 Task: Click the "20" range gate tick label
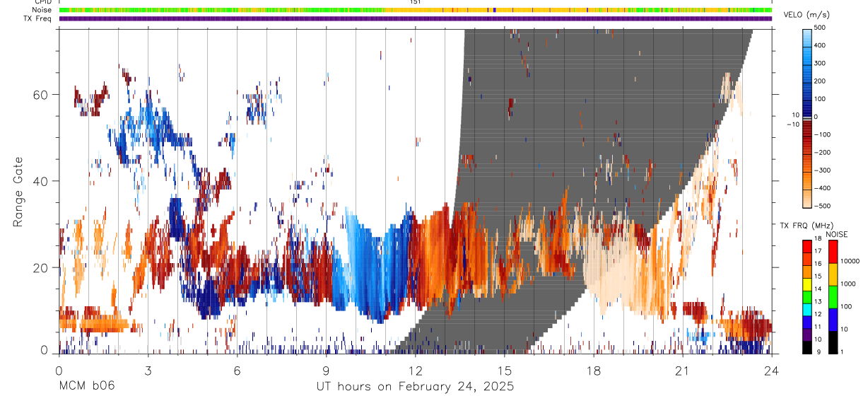[x=40, y=267]
